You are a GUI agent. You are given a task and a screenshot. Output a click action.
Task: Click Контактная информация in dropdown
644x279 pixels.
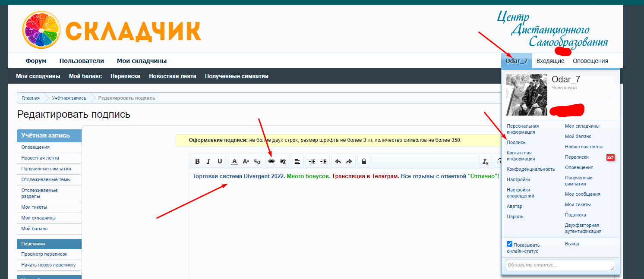pyautogui.click(x=521, y=156)
